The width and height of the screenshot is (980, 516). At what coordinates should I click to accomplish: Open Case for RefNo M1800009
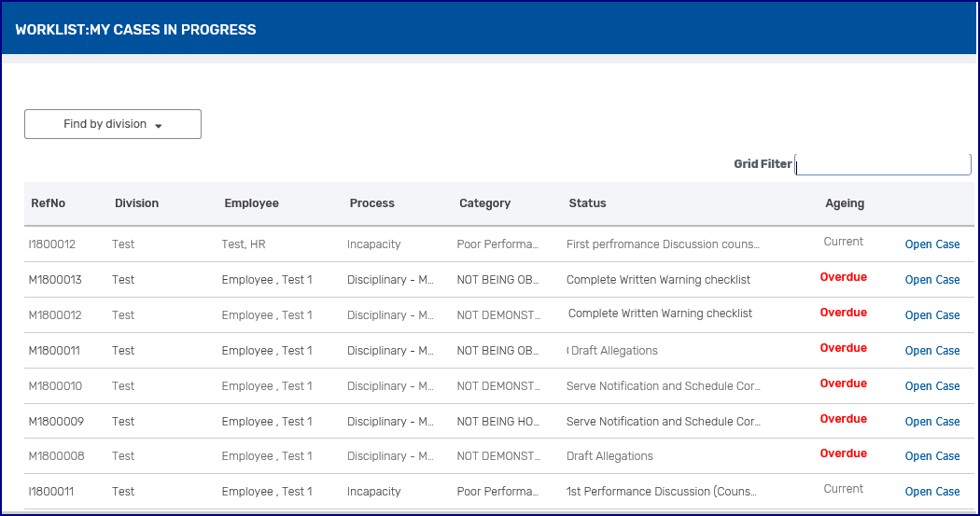click(x=931, y=422)
